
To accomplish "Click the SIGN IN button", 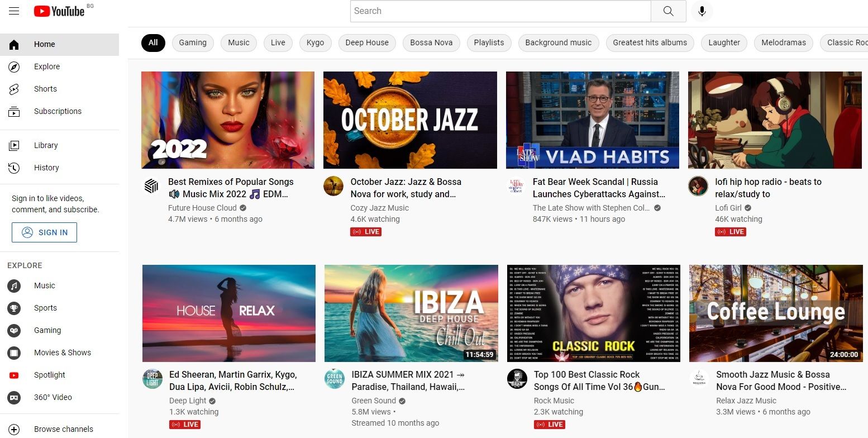I will coord(44,232).
